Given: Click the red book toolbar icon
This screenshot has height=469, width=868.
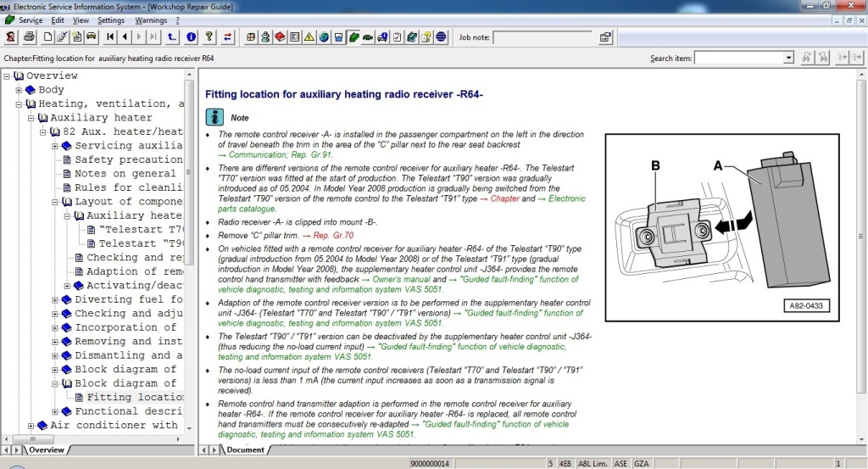Looking at the screenshot, I should click(280, 37).
